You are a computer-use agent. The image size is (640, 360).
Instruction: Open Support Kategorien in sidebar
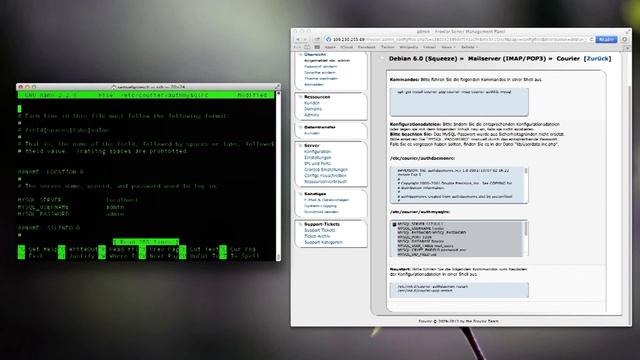point(323,242)
